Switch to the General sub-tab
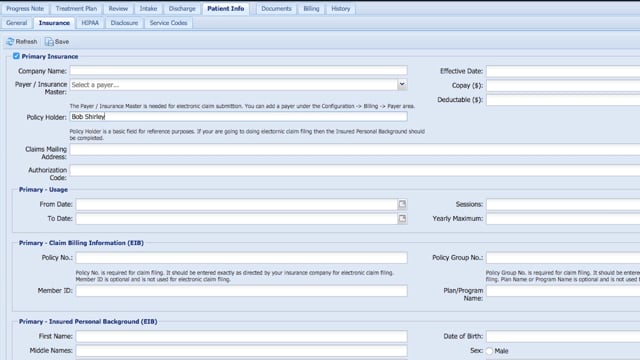 pos(17,23)
